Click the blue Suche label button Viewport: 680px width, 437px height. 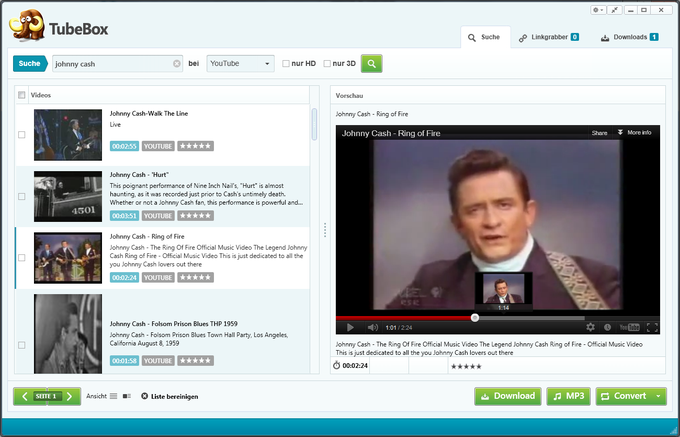coord(30,63)
